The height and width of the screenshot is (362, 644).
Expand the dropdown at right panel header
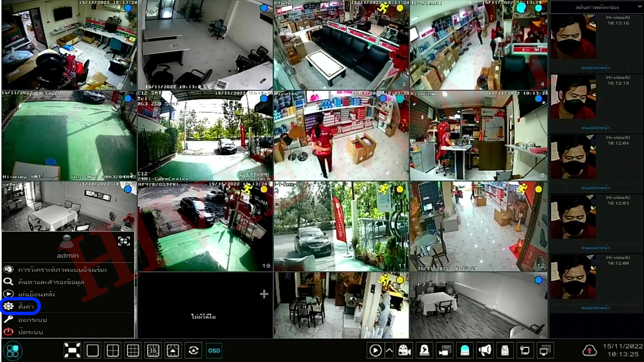click(x=639, y=7)
